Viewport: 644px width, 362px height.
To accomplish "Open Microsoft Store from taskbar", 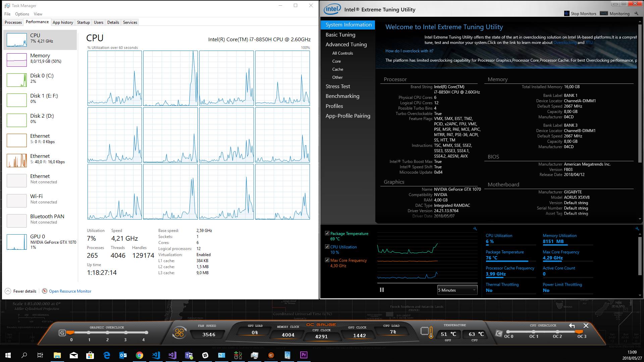I will [x=90, y=355].
